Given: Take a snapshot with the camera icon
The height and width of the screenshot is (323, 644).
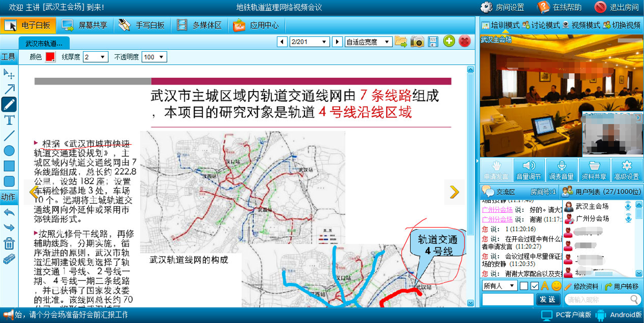Looking at the screenshot, I should click(x=417, y=41).
